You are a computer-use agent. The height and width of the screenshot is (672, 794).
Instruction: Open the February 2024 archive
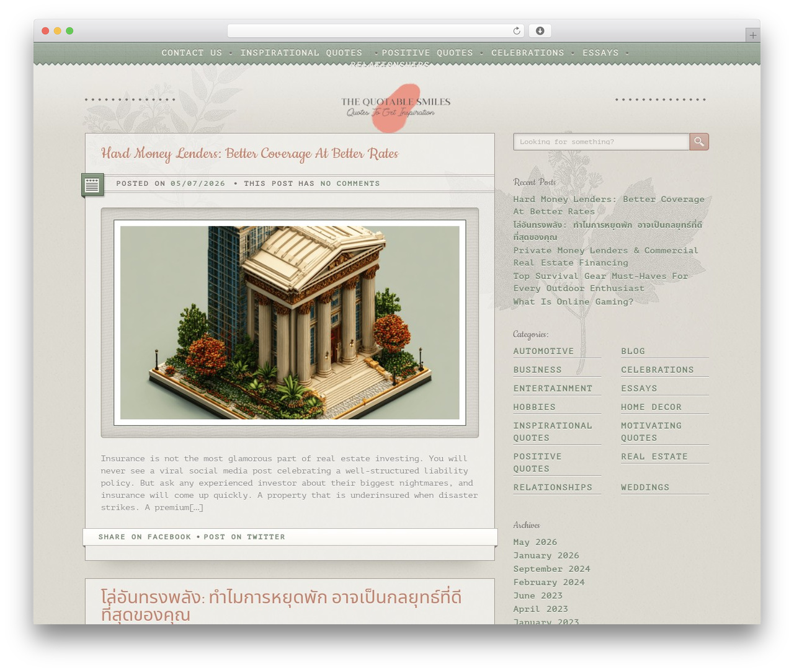549,582
